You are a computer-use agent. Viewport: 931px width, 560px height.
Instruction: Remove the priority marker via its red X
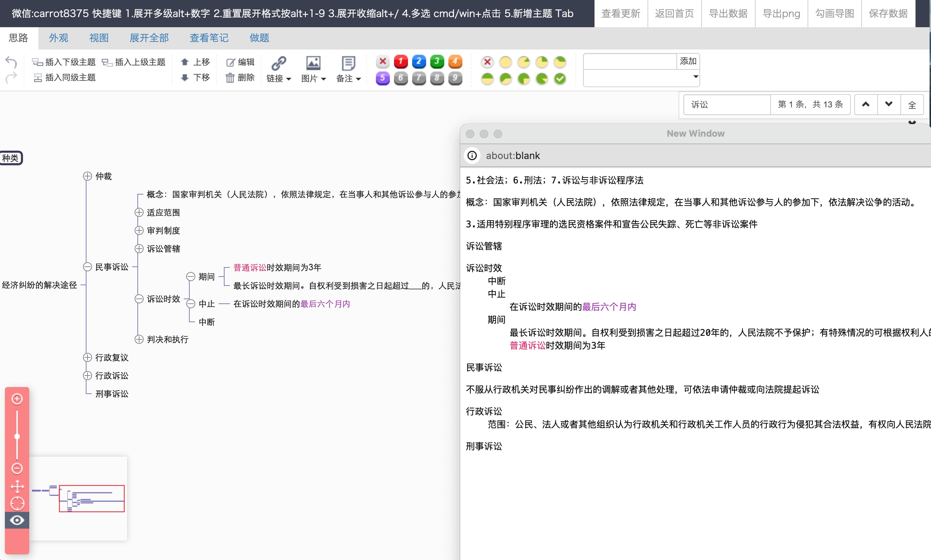pyautogui.click(x=383, y=61)
